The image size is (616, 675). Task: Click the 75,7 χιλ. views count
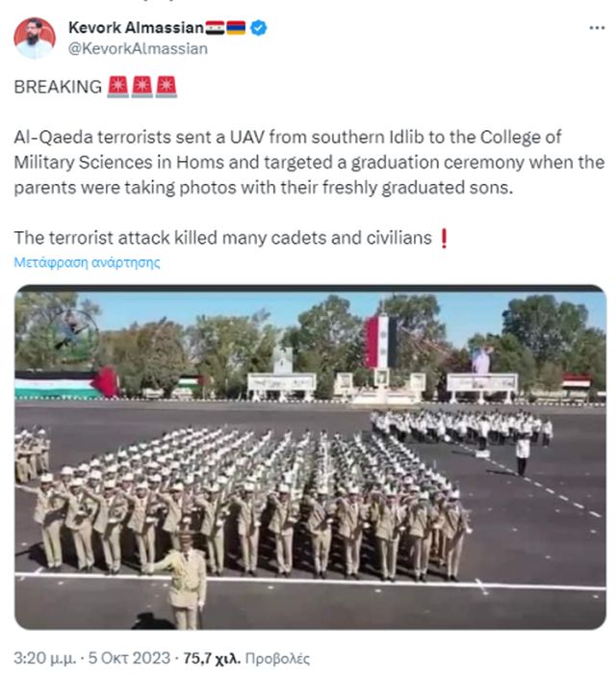212,659
